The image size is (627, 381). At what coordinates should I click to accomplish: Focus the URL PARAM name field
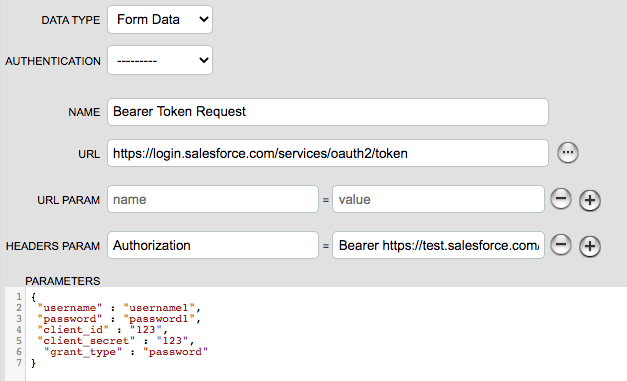tap(213, 199)
